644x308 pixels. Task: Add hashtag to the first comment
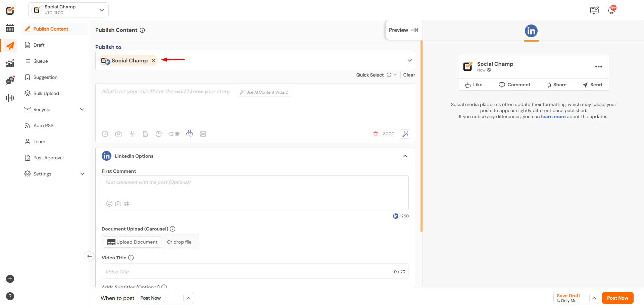click(127, 204)
